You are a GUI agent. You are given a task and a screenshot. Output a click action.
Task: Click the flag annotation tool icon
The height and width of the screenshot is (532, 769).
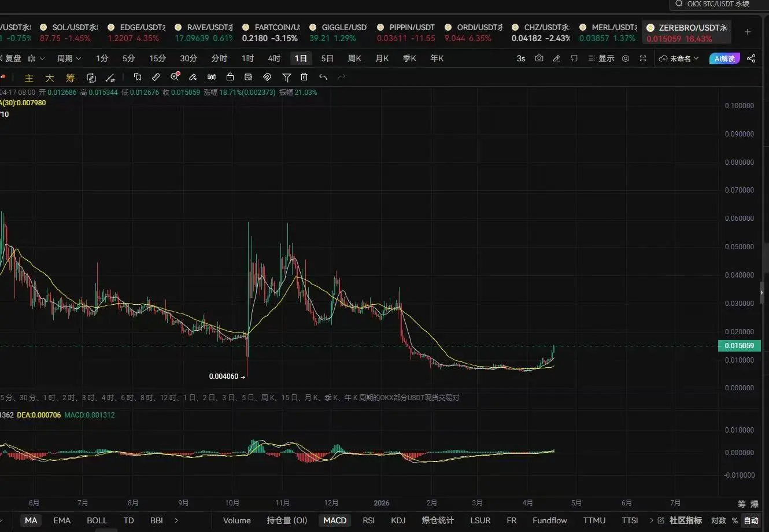[138, 77]
